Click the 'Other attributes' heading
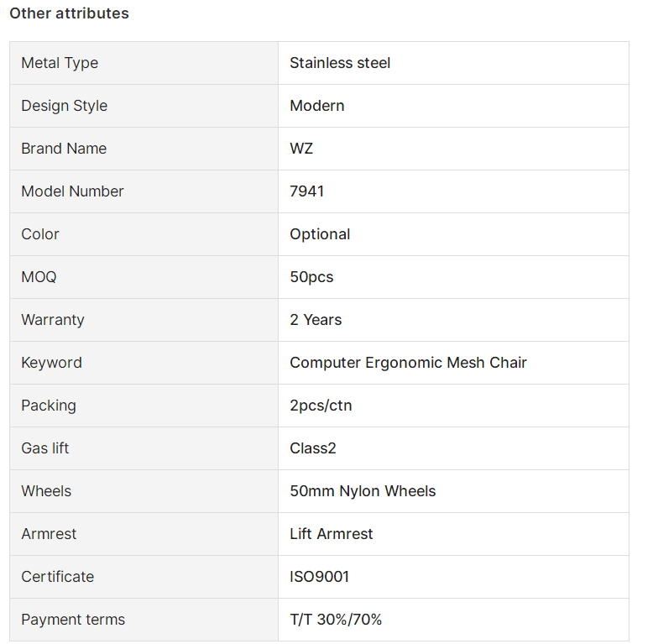The width and height of the screenshot is (653, 644). click(x=69, y=13)
